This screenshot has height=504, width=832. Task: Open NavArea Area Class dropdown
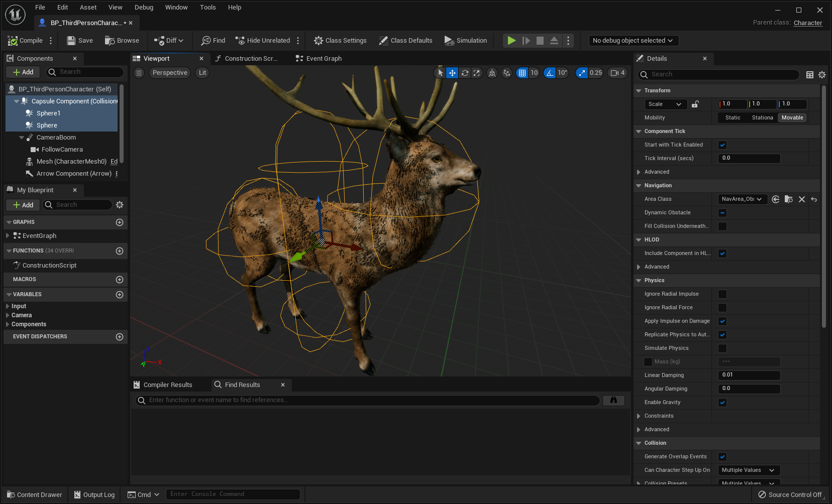pos(743,199)
